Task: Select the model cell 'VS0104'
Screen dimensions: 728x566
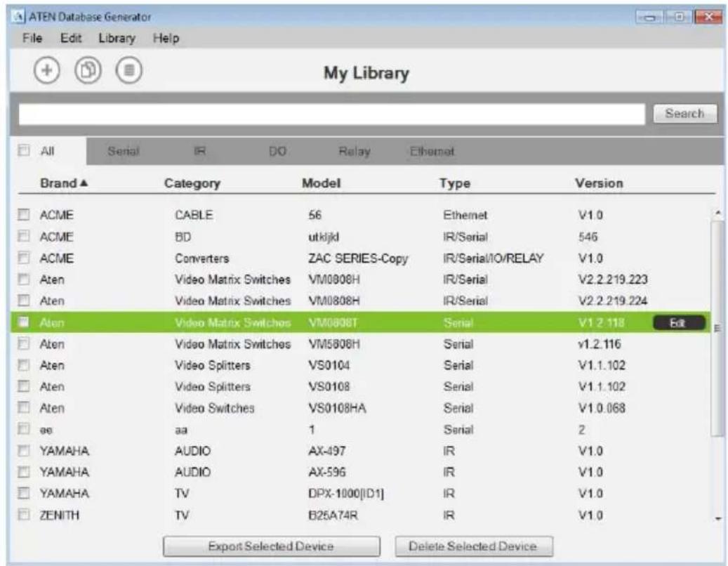Action: 329,365
